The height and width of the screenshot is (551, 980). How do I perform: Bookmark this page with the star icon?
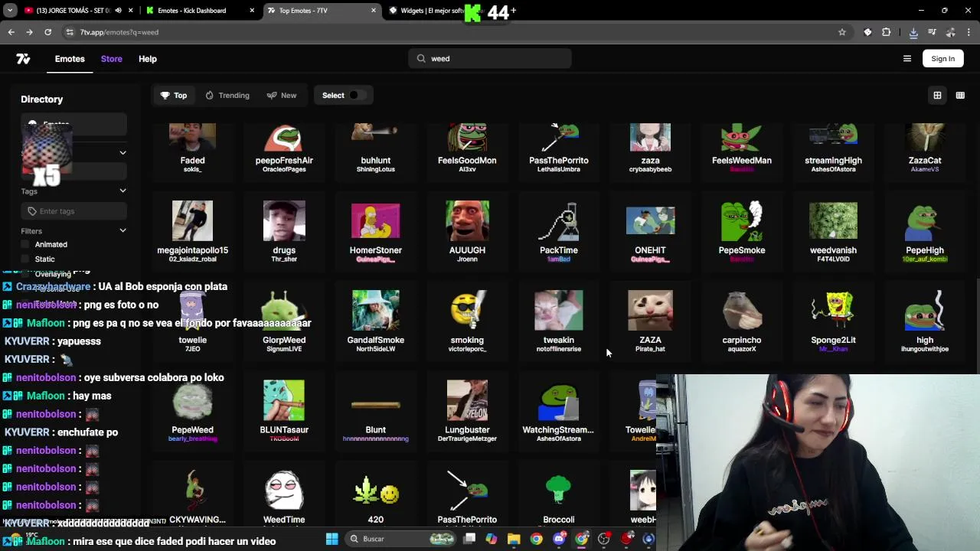[842, 32]
